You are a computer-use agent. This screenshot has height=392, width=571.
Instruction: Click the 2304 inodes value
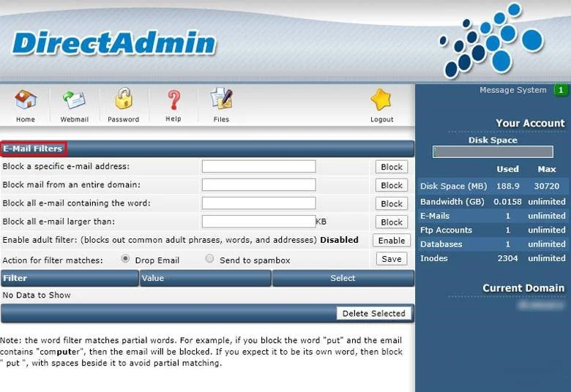tap(507, 258)
